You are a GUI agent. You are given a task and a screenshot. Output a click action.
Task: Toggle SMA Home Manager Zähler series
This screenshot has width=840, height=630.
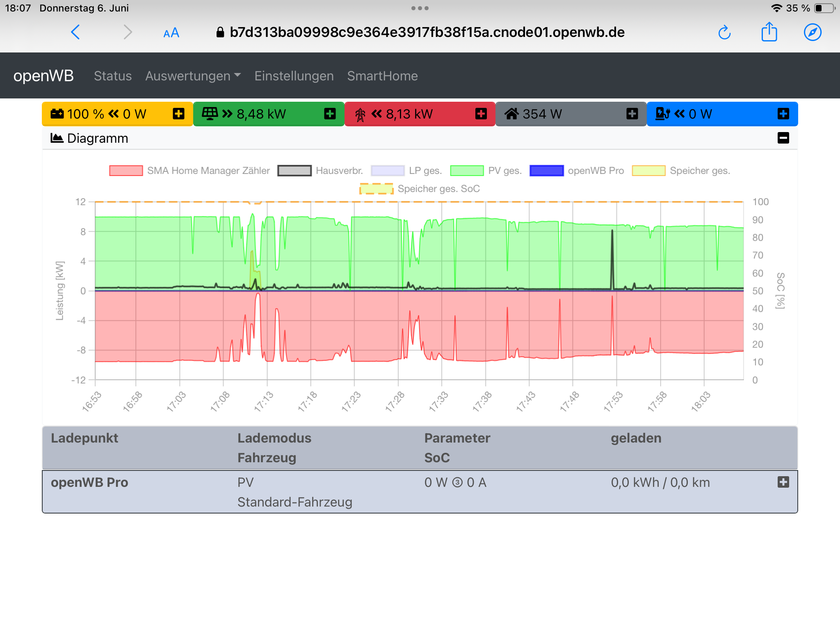pos(189,171)
